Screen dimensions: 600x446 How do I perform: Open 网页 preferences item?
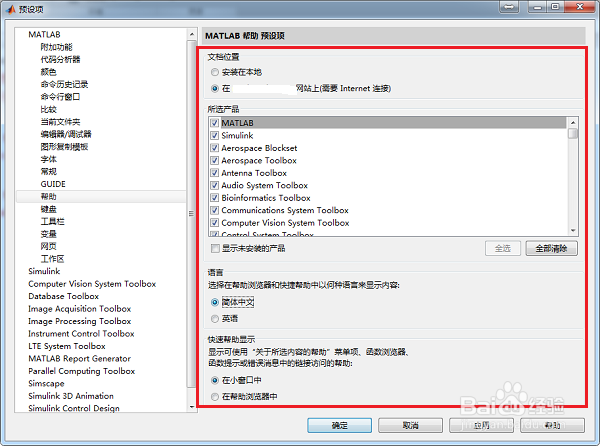(48, 246)
